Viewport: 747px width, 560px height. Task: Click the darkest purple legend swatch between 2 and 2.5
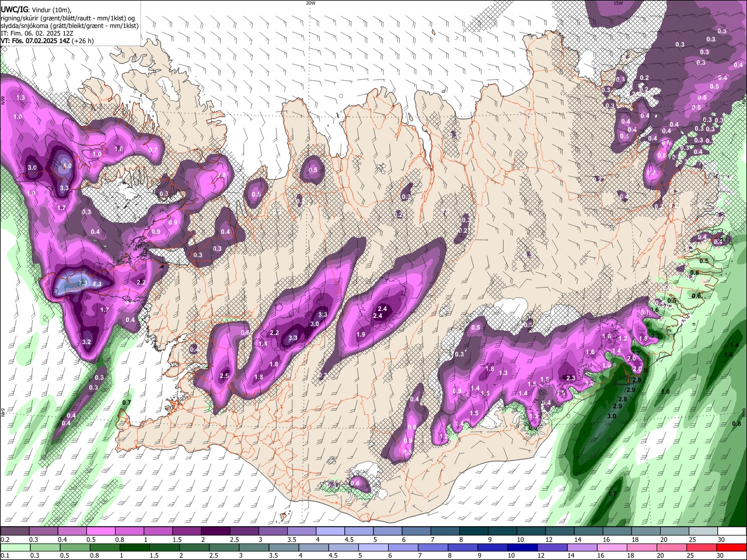(215, 531)
